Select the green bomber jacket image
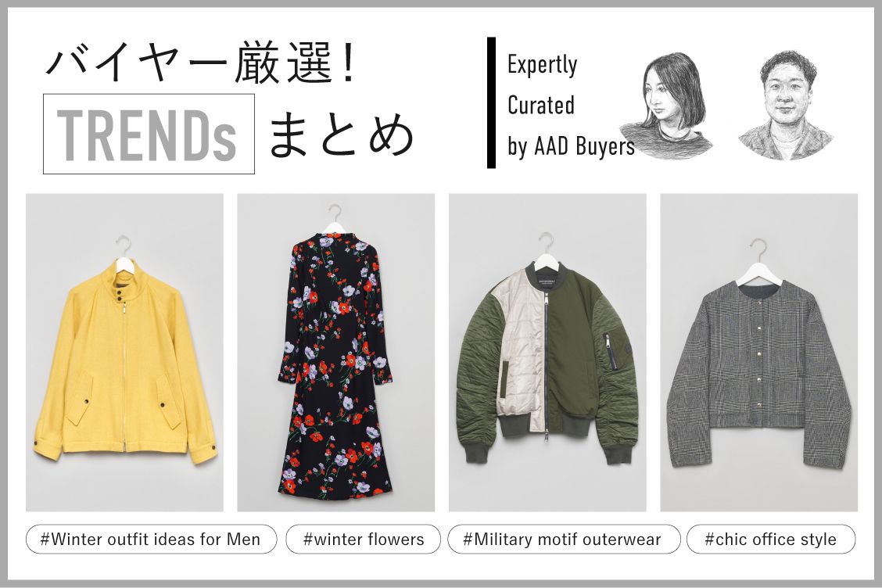Image resolution: width=882 pixels, height=588 pixels. (x=547, y=352)
